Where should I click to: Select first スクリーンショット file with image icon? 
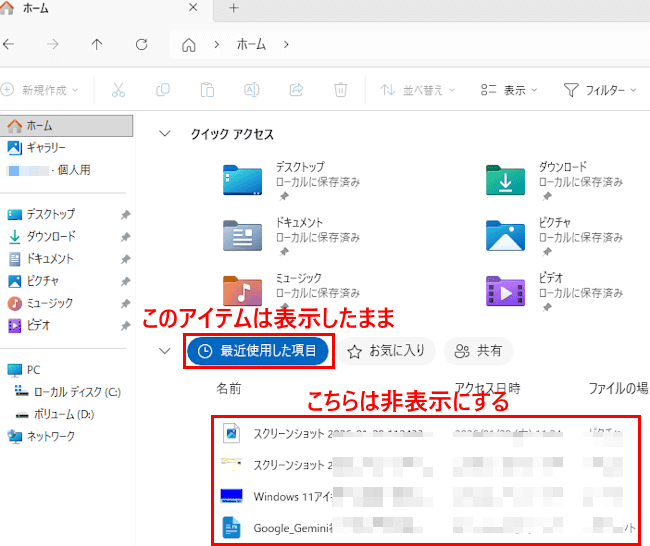coord(423,434)
